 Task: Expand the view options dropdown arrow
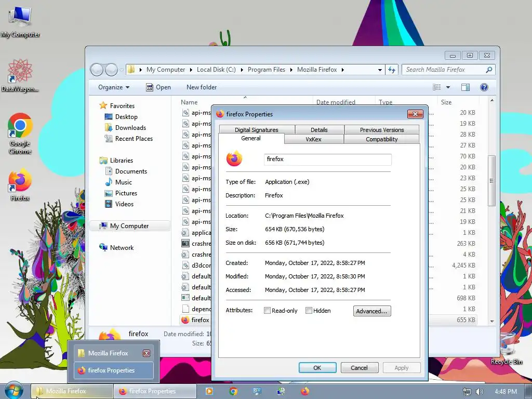(448, 87)
